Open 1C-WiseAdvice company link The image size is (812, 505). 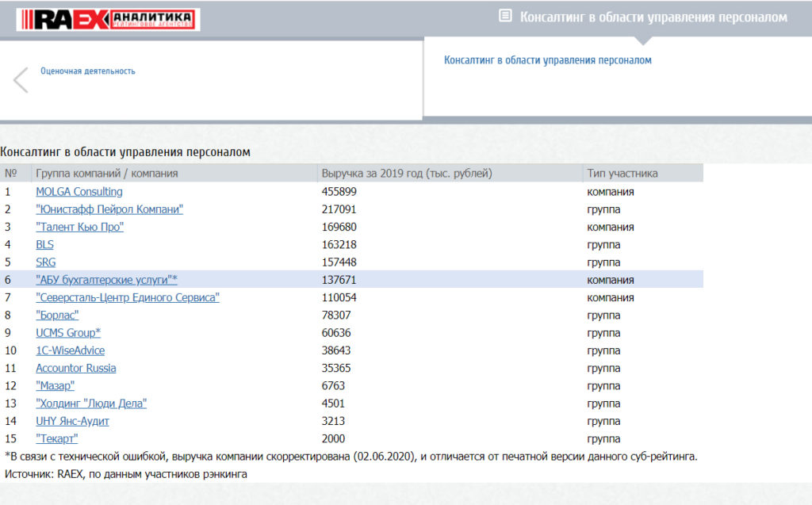click(x=70, y=350)
